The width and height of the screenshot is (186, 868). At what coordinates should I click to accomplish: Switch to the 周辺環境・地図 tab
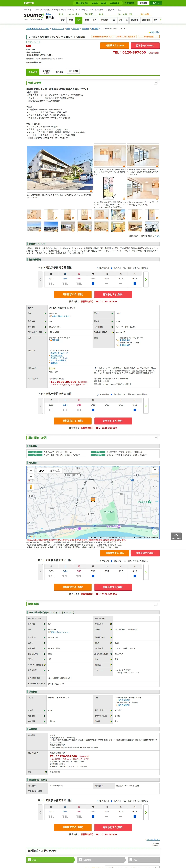46,72
